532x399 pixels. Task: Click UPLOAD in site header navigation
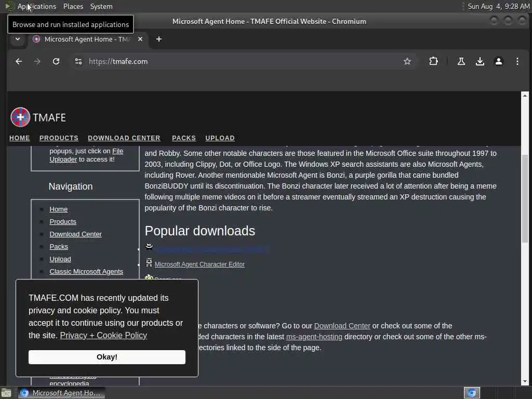tap(220, 138)
